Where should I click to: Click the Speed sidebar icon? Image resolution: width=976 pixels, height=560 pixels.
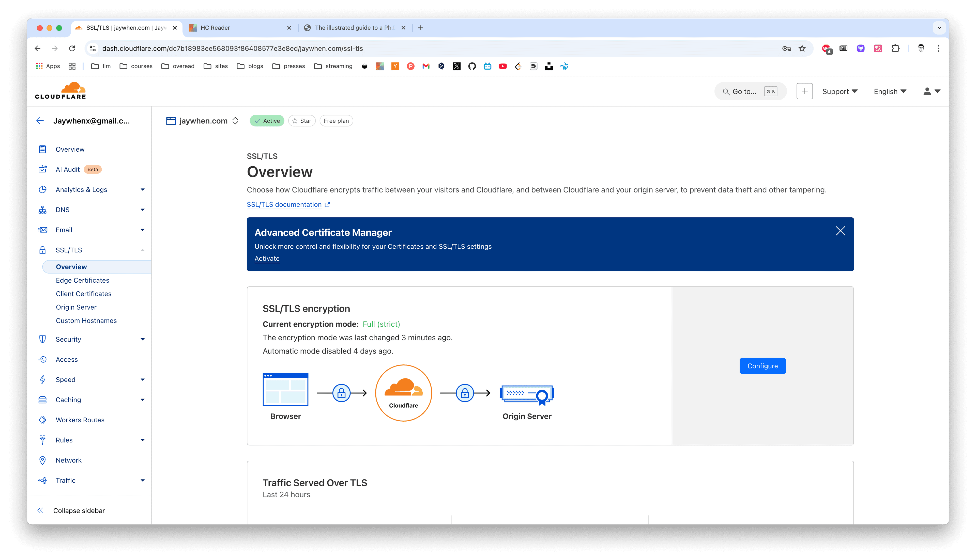(x=43, y=380)
